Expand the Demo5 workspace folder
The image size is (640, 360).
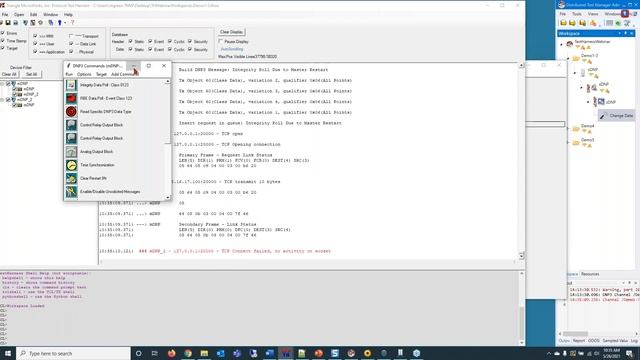coord(568,142)
